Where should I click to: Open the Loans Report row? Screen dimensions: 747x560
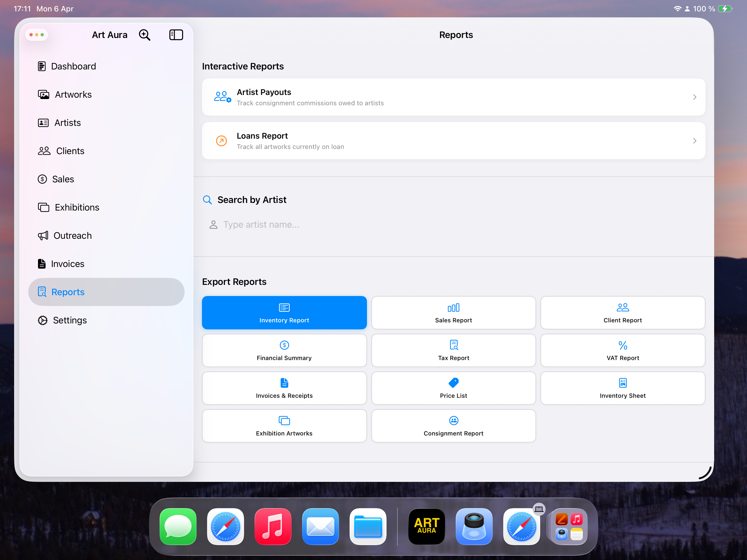(453, 141)
